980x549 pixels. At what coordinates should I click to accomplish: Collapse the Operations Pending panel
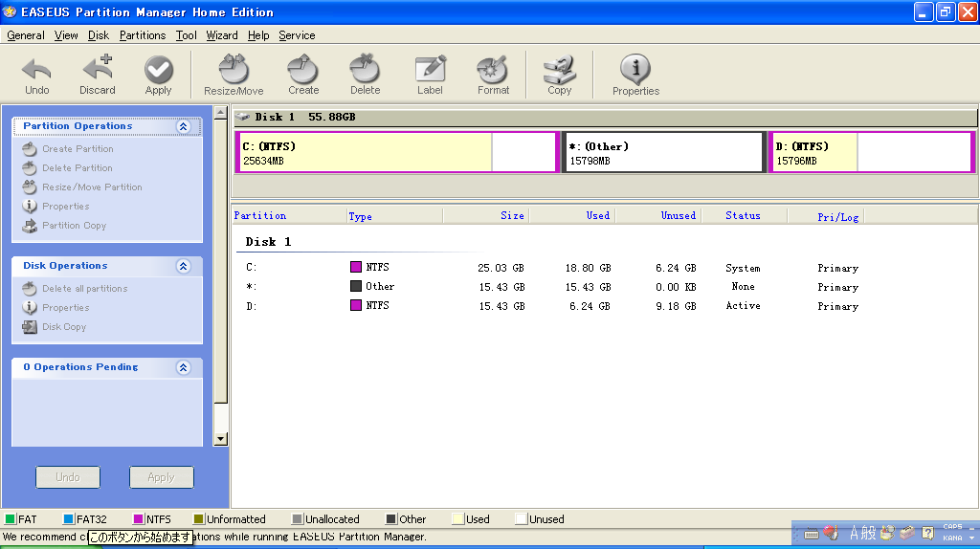183,367
